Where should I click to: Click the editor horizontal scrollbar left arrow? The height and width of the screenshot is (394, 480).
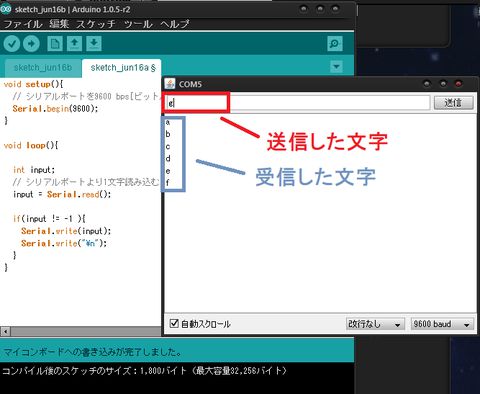(5, 331)
